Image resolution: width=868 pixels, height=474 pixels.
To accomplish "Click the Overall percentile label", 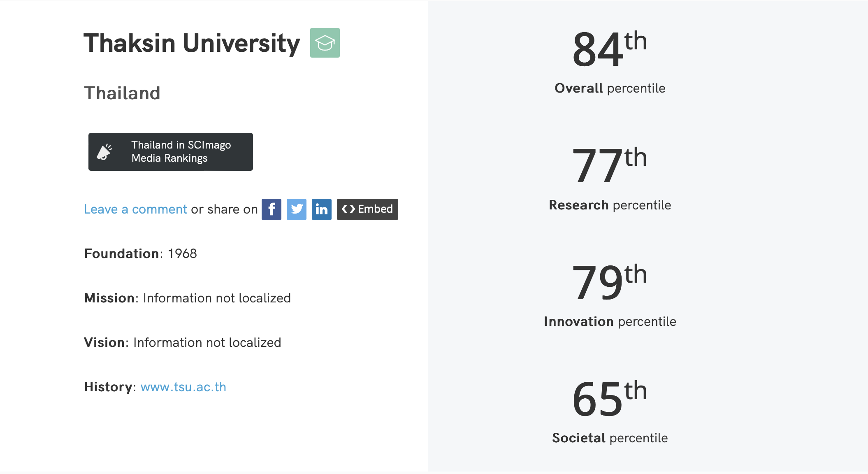I will click(x=610, y=88).
